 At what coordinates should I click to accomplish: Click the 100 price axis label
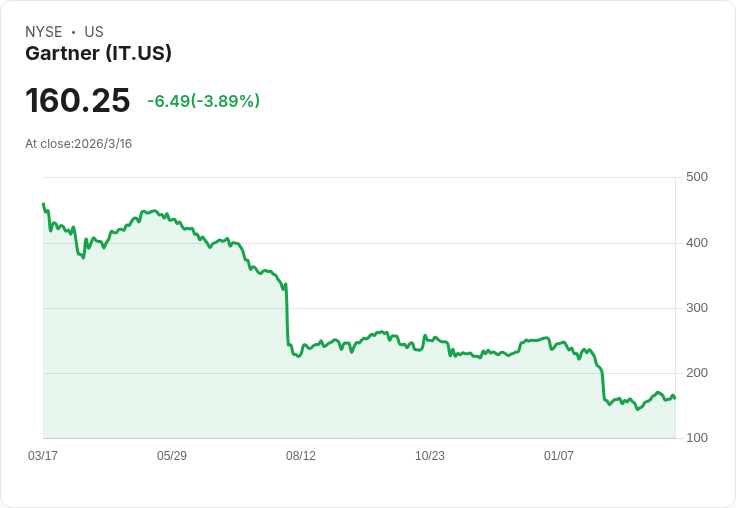click(697, 438)
